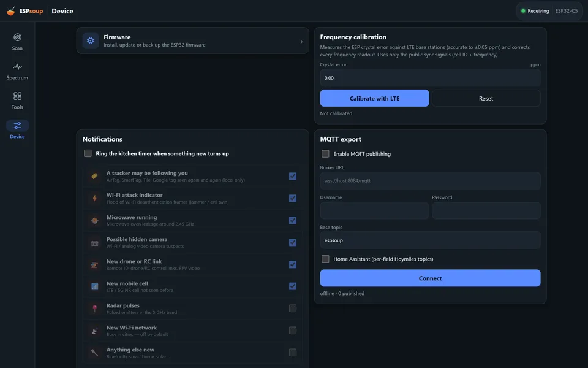Focus the Base topic field
The width and height of the screenshot is (588, 368).
[x=430, y=240]
